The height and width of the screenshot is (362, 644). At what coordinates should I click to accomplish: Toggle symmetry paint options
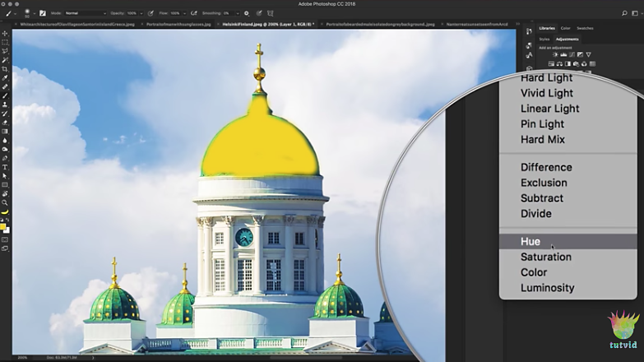point(271,13)
